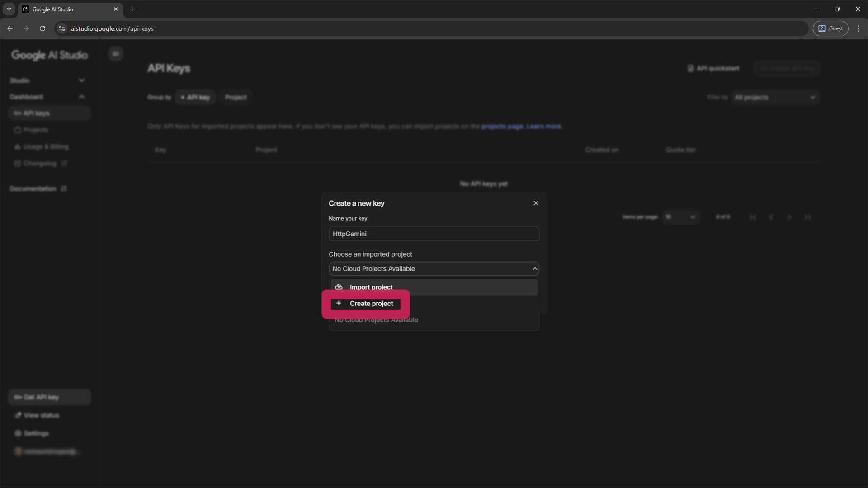Click the address bar URL
This screenshot has width=868, height=488.
[x=112, y=28]
